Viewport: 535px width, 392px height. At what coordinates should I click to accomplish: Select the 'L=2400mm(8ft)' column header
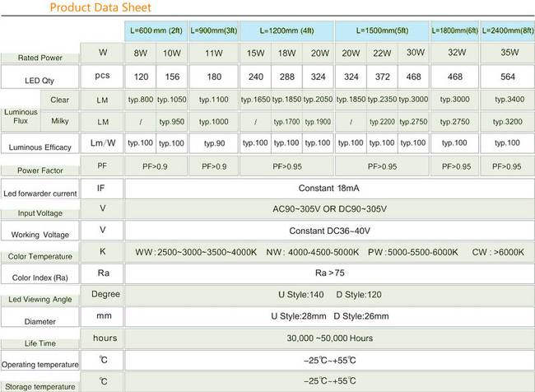point(507,30)
